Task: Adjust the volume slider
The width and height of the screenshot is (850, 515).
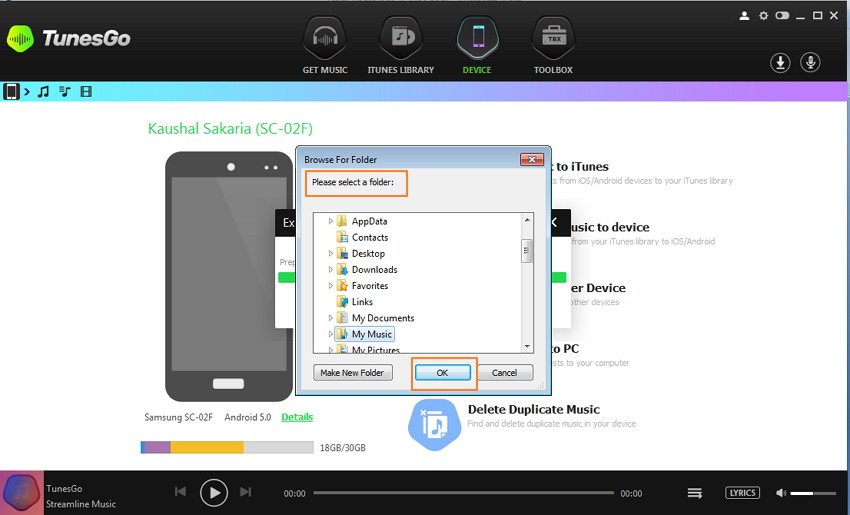Action: point(813,493)
